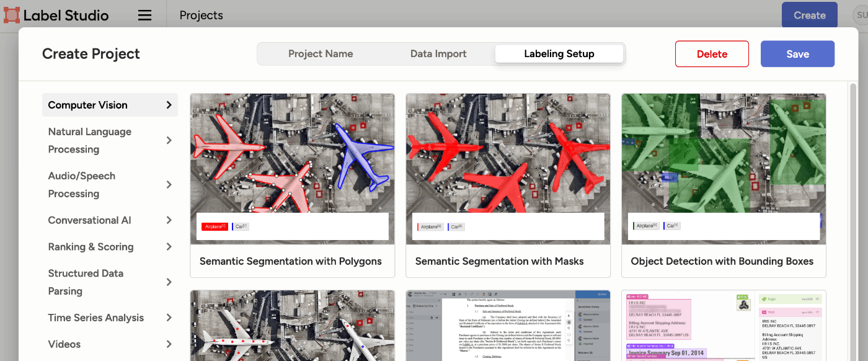Image resolution: width=868 pixels, height=361 pixels.
Task: Select the Conversational AI category
Action: pyautogui.click(x=110, y=220)
